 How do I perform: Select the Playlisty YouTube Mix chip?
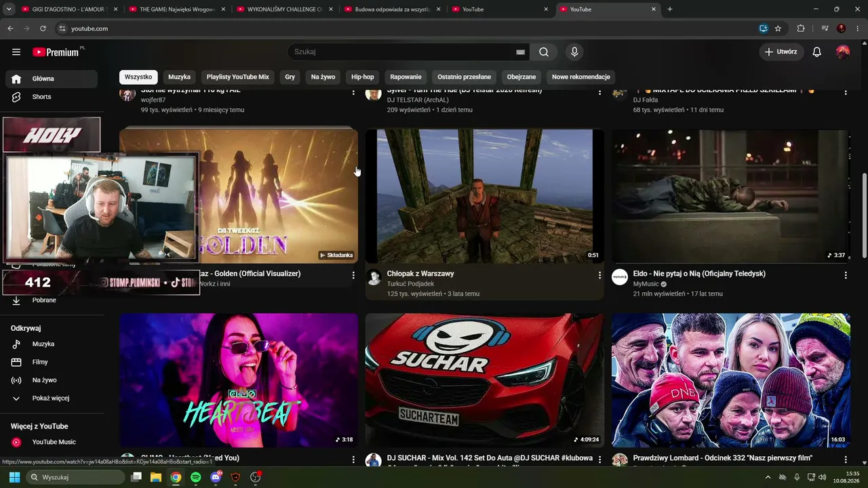pyautogui.click(x=238, y=77)
